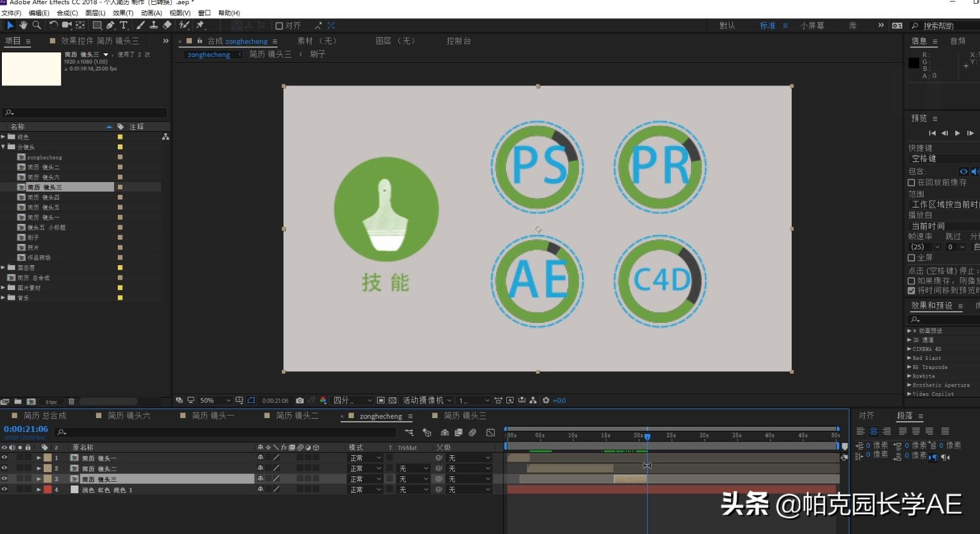Open the 四分 resolution dropdown
980x534 pixels.
click(353, 400)
